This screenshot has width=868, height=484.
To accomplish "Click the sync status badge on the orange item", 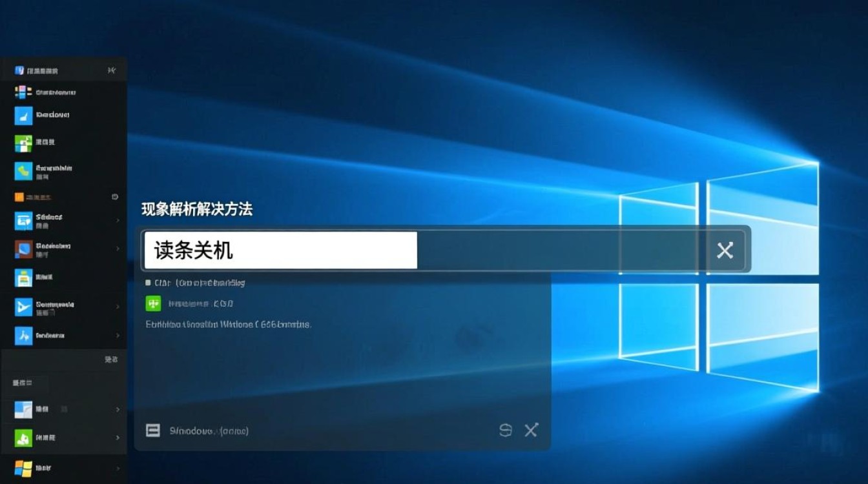I will coord(115,196).
